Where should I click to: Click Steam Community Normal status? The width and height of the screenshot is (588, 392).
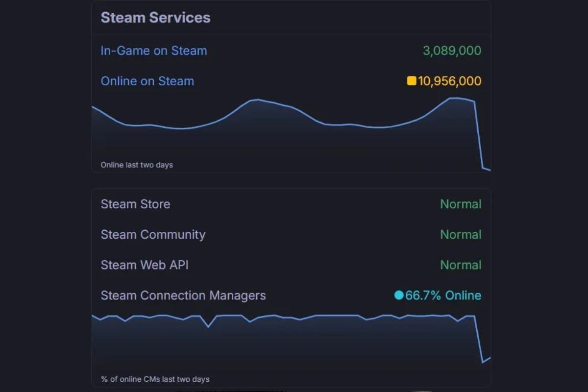coord(461,234)
